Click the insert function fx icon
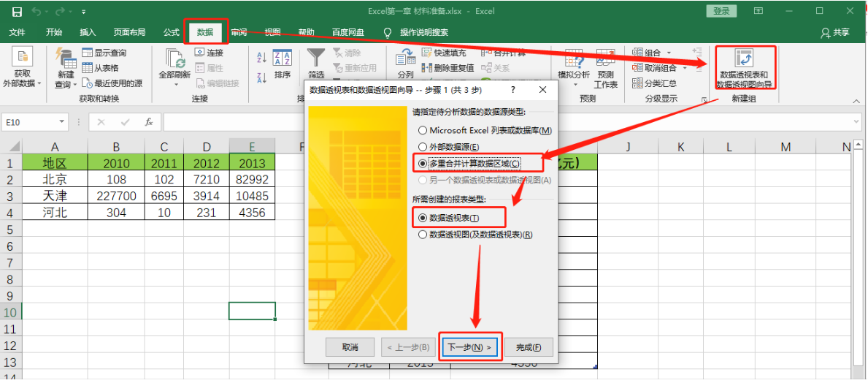 pyautogui.click(x=149, y=122)
